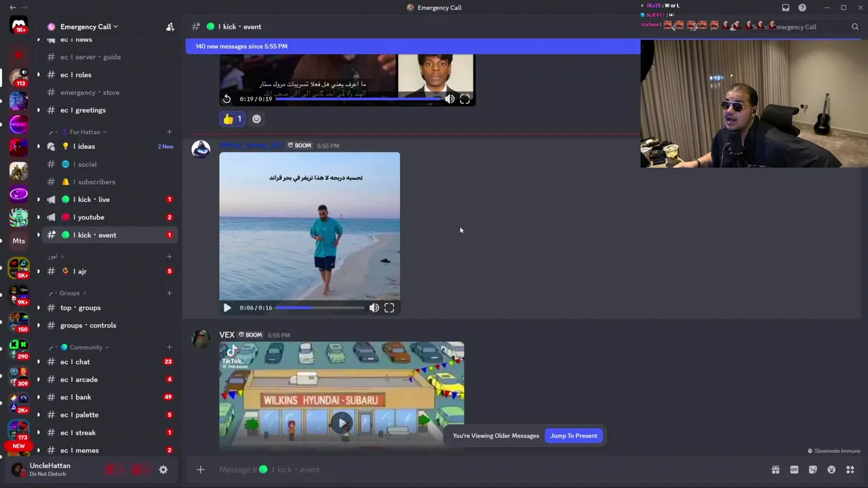This screenshot has width=868, height=488.
Task: Open the server folder with the 5K+ badge
Action: (x=19, y=266)
